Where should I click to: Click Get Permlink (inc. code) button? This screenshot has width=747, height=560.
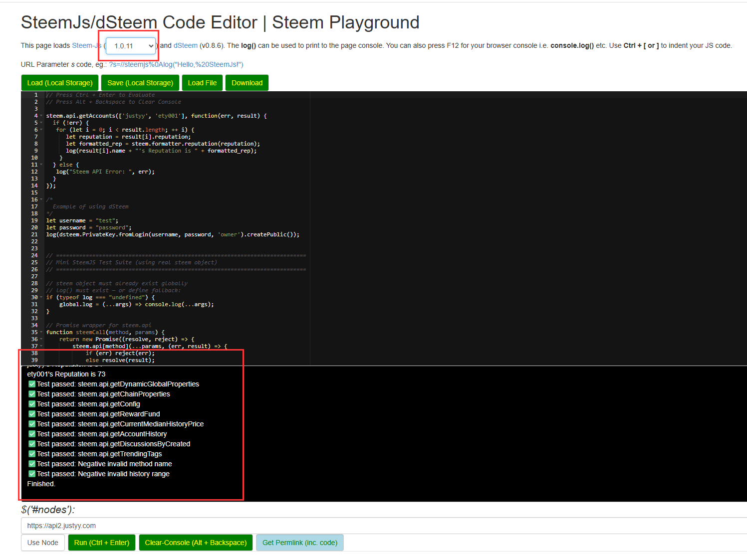pos(300,543)
